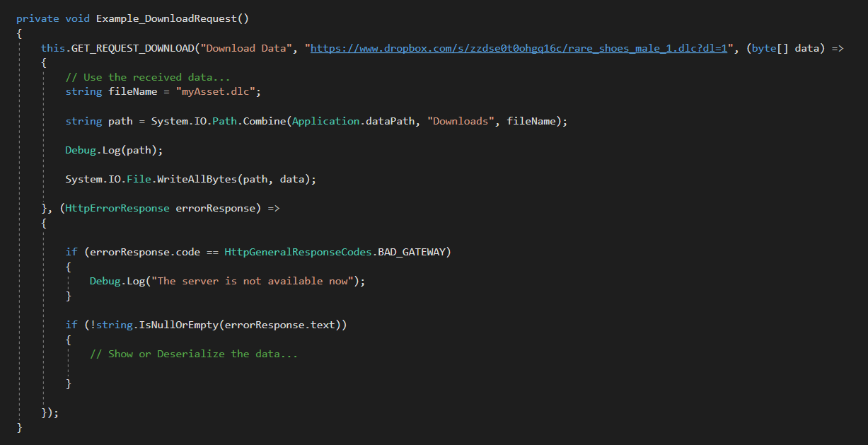
Task: Click the HttpErrorResponse type name
Action: [x=117, y=208]
